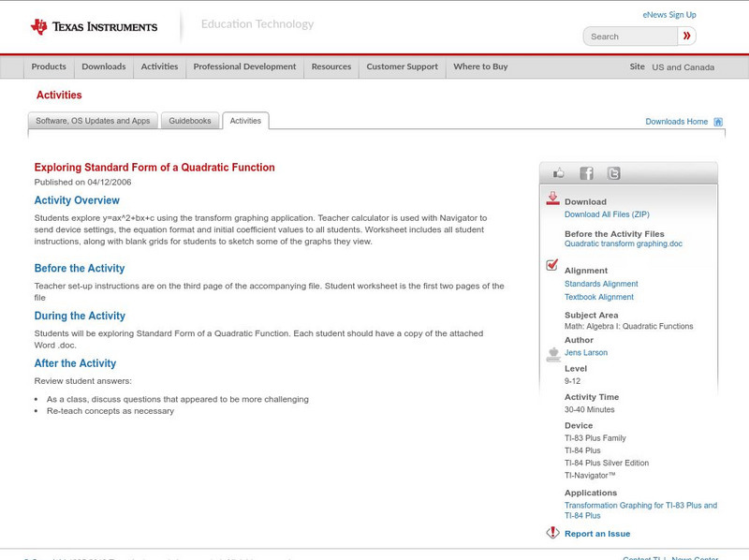749x560 pixels.
Task: Download All Files (ZIP)
Action: 607,214
